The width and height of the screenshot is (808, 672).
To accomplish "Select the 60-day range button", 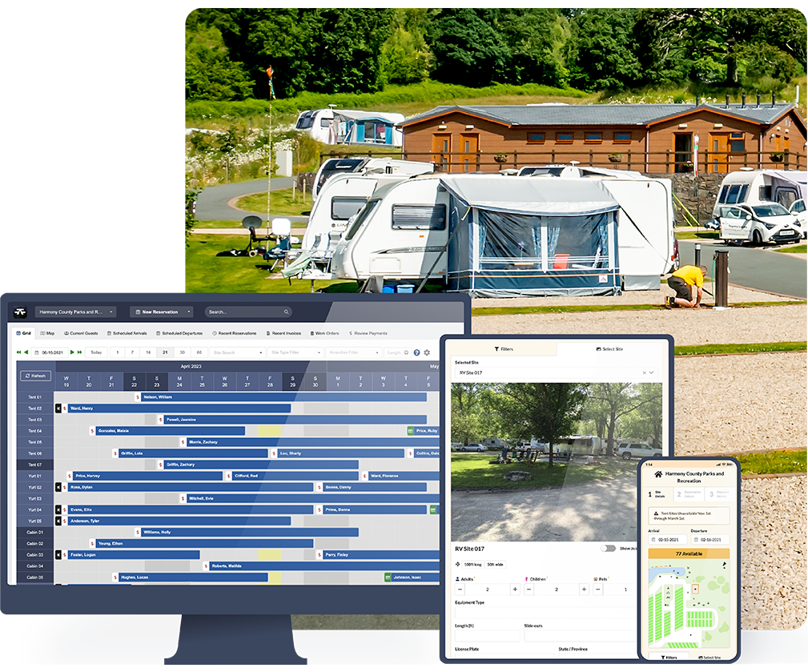I will [199, 352].
